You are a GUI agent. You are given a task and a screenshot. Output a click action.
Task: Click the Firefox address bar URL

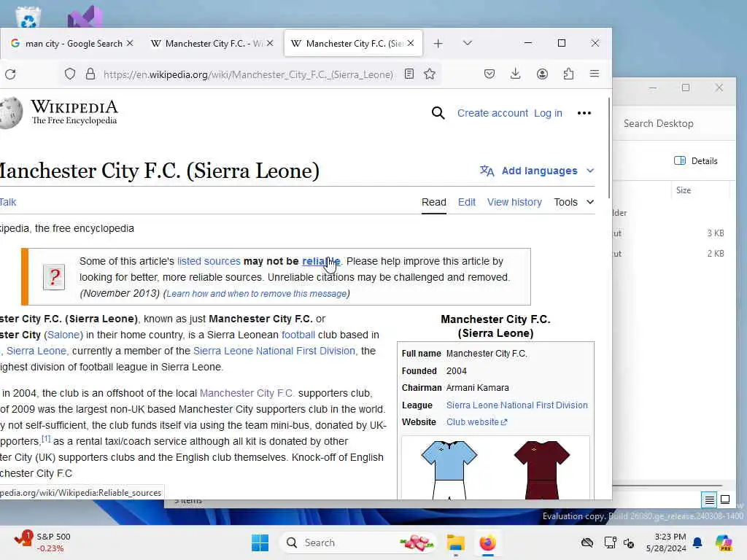[248, 74]
